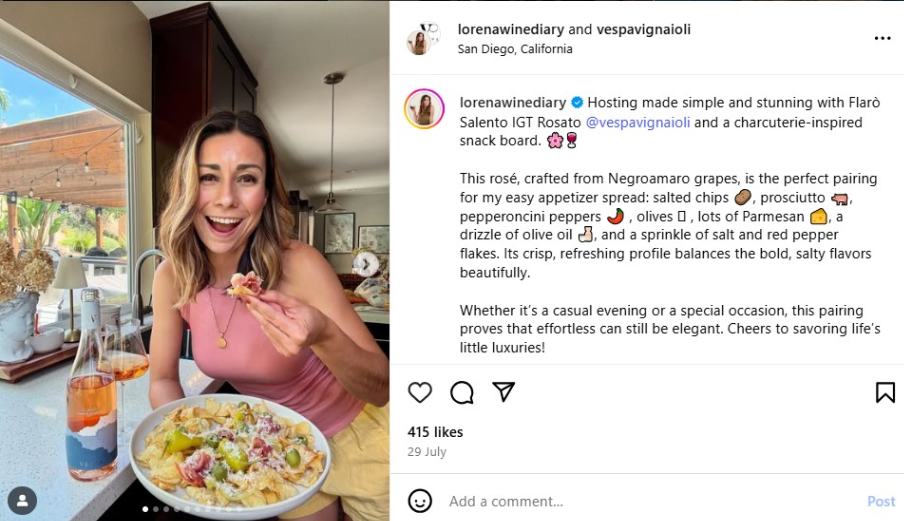Go to next photo in carousel
Image resolution: width=904 pixels, height=521 pixels.
click(x=366, y=265)
